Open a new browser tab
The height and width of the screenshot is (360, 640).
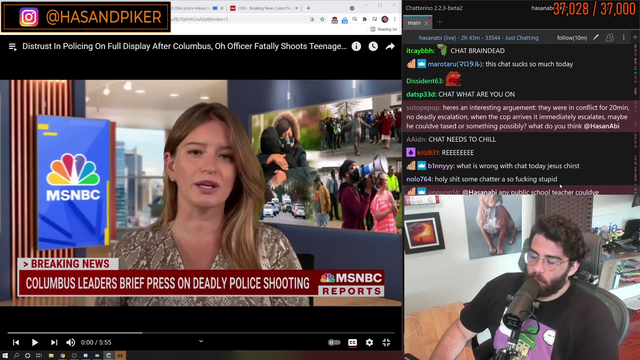[x=308, y=8]
